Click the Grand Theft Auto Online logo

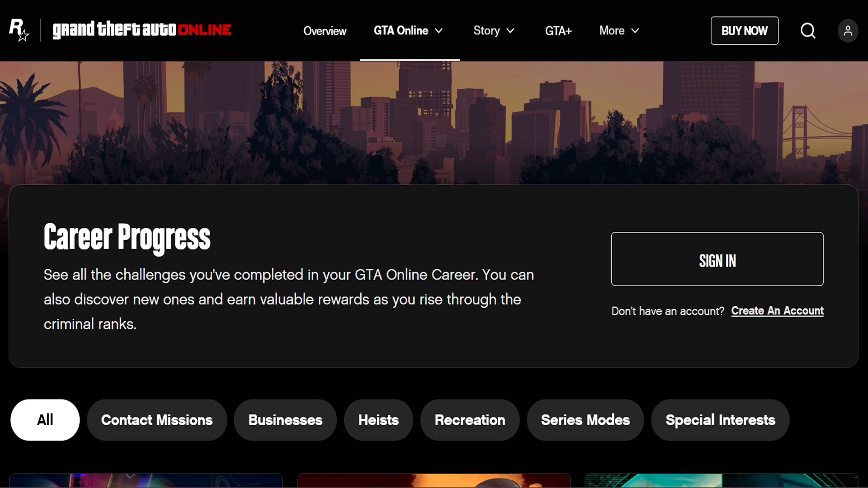(x=142, y=30)
